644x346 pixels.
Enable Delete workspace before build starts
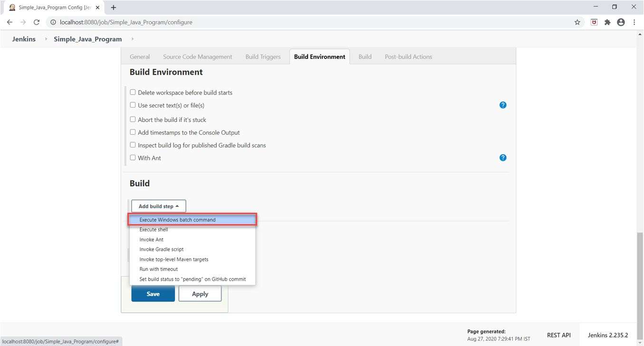(x=133, y=92)
